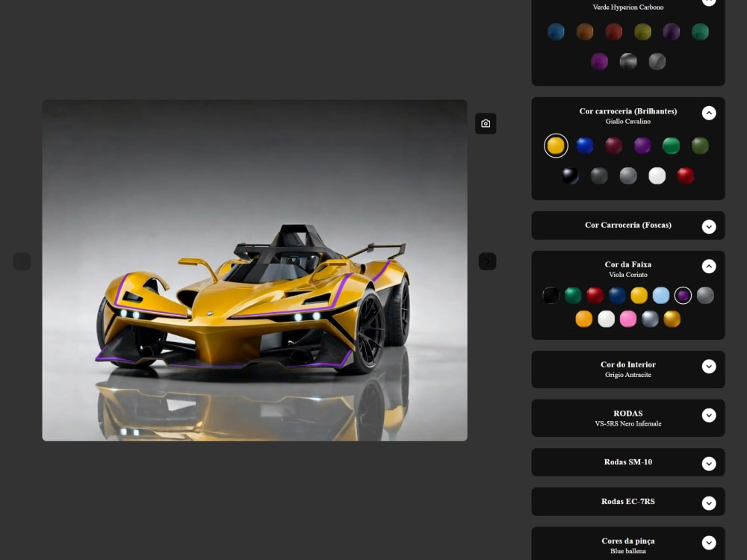The image size is (747, 560).
Task: Choose glossy black in Brilhantes body colors
Action: (x=570, y=175)
